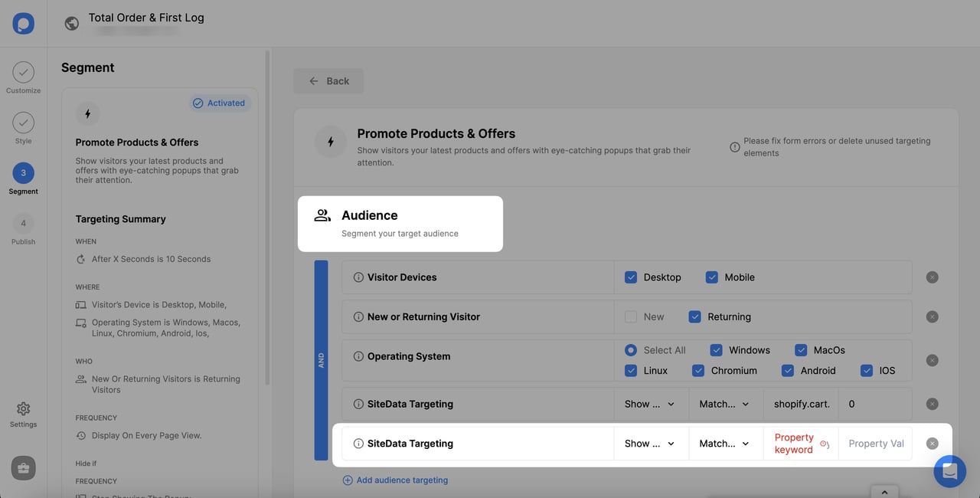Go to the Publish step 4

click(23, 229)
